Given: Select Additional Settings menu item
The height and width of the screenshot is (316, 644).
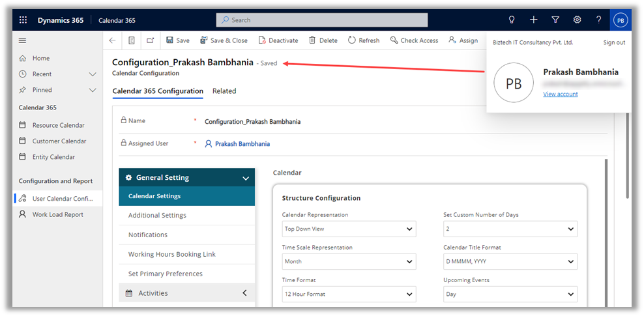Looking at the screenshot, I should click(157, 216).
